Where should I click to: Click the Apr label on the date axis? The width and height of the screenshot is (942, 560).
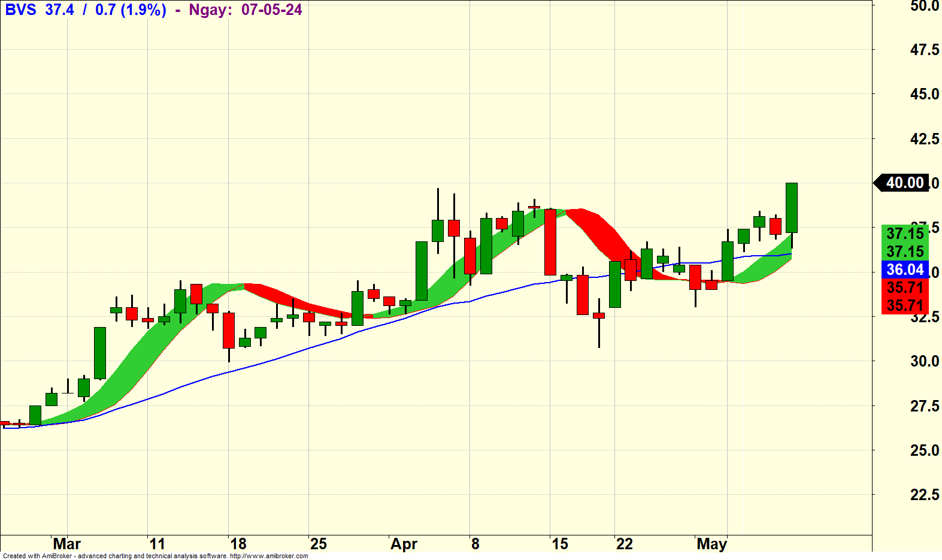point(404,544)
